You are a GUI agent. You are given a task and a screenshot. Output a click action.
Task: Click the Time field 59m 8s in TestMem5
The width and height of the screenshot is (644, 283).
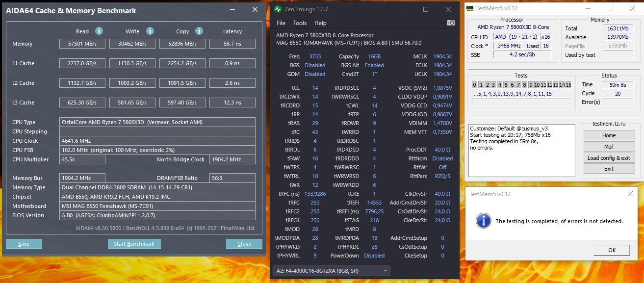point(618,84)
